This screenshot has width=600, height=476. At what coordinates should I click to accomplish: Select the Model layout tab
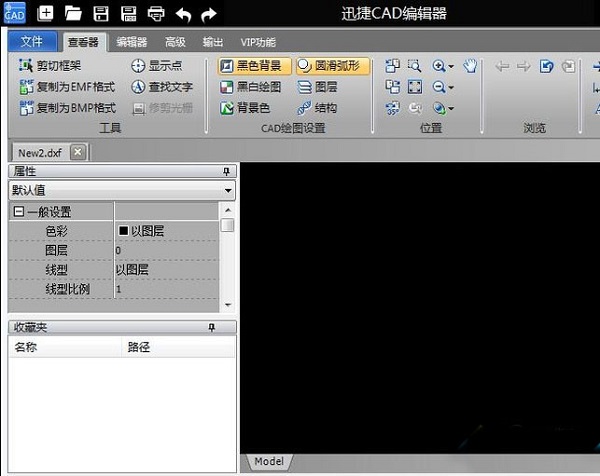click(x=269, y=461)
